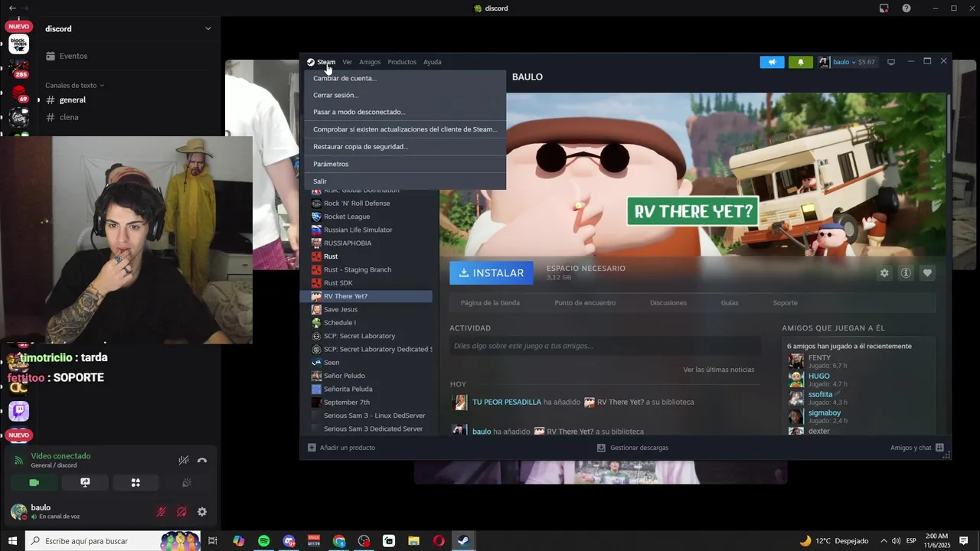This screenshot has height=551, width=980.
Task: Click Añadir un producto
Action: point(341,448)
